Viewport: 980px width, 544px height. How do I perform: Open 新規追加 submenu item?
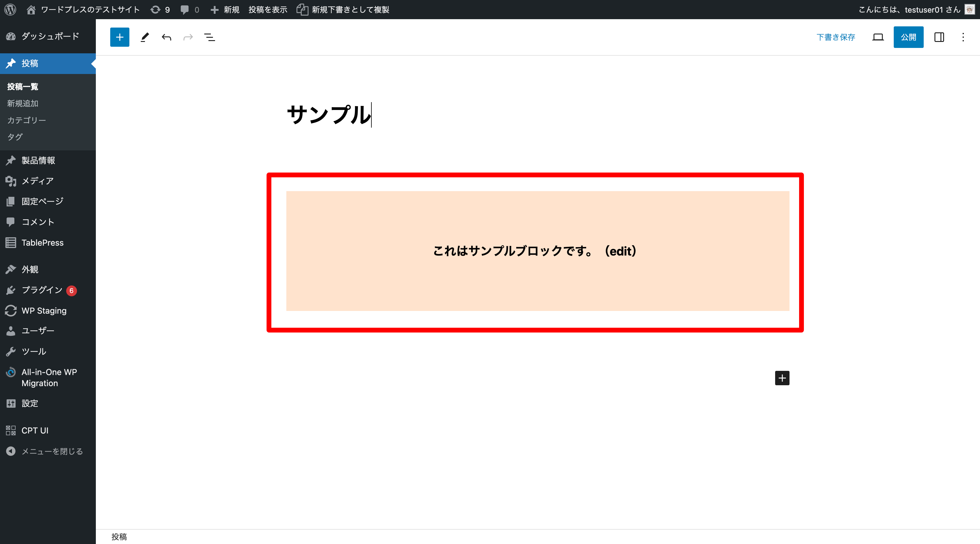point(22,103)
